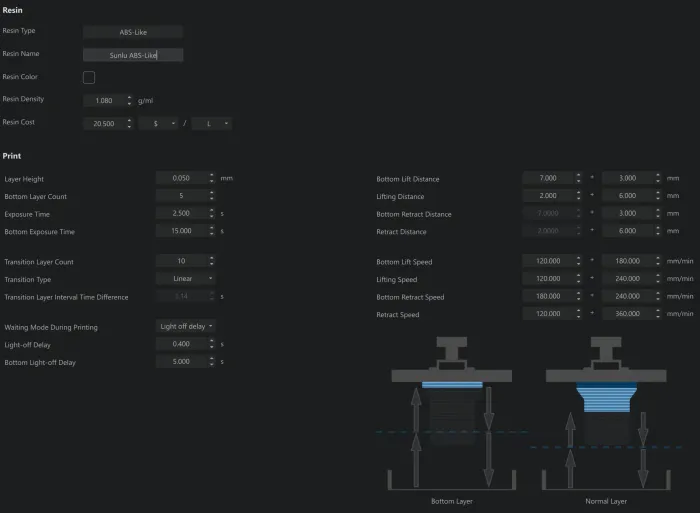
Task: Click the Layer Height stepper arrows
Action: 212,178
